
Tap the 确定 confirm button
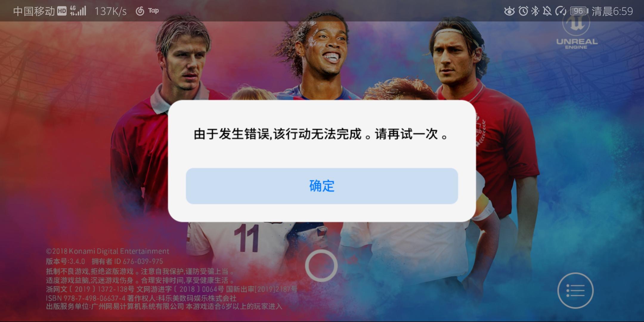coord(322,186)
